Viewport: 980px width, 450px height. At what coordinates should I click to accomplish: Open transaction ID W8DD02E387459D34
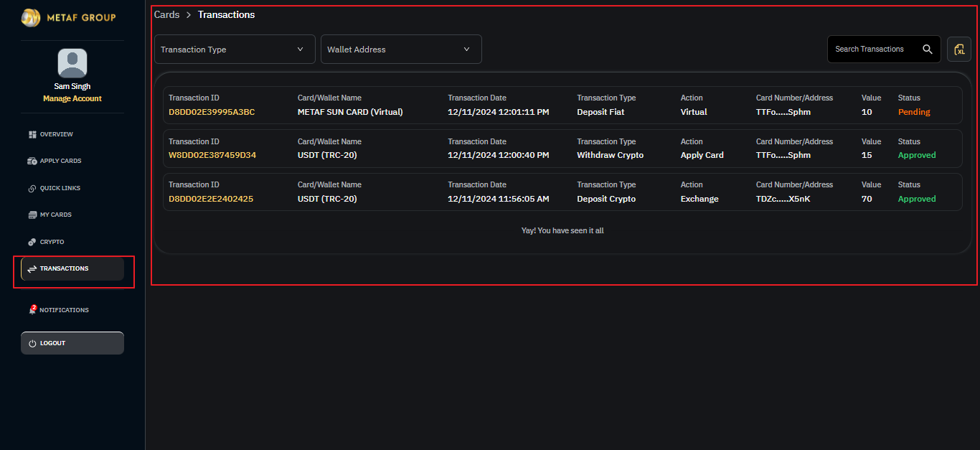(212, 155)
